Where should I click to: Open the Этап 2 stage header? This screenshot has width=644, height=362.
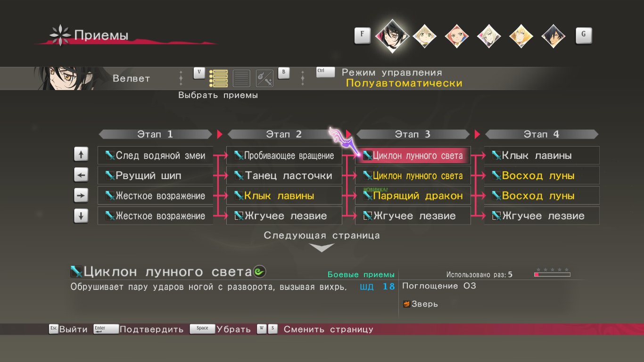click(284, 134)
